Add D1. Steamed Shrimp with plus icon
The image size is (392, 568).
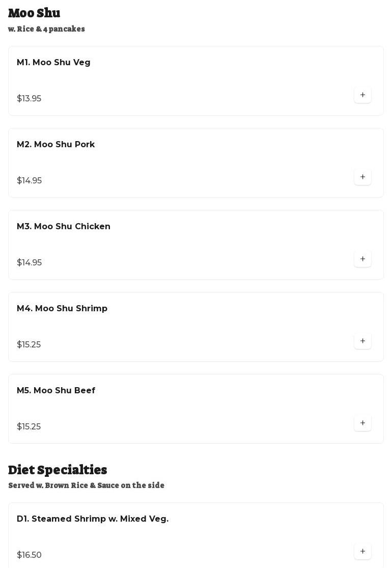coord(362,552)
